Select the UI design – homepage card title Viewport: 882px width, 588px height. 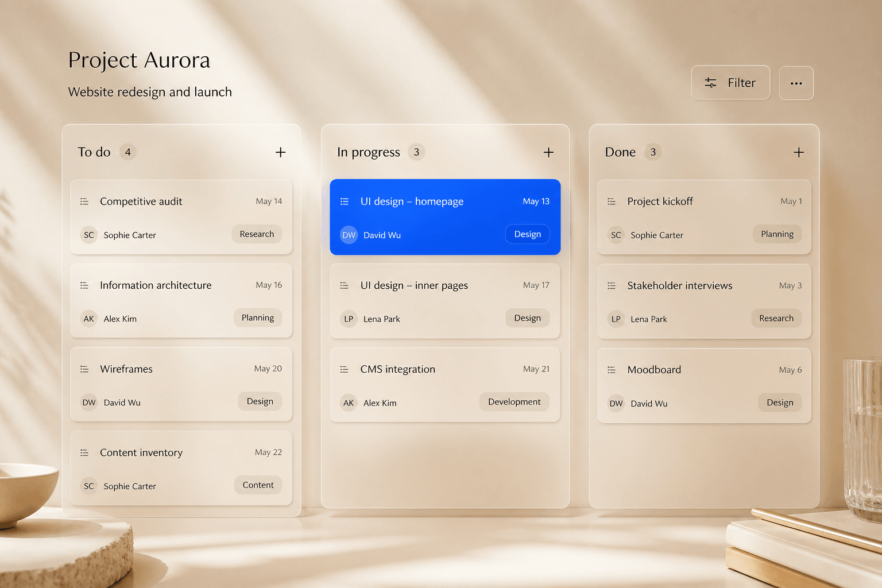pyautogui.click(x=412, y=202)
